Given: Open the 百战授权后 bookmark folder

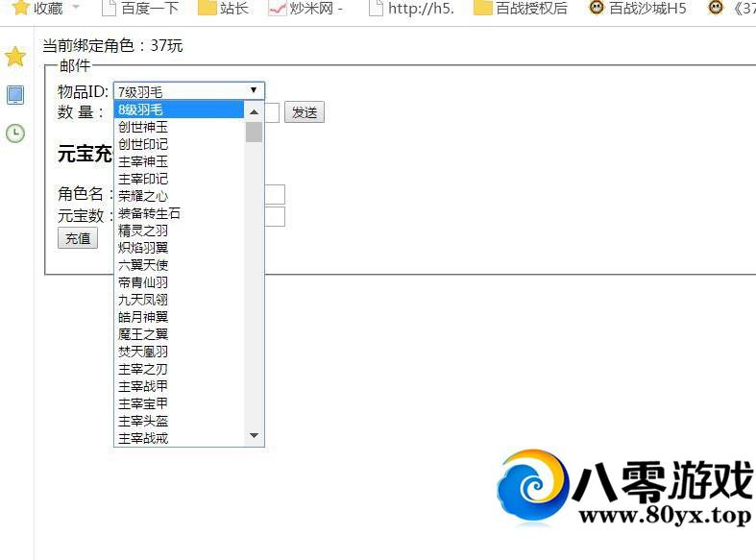Looking at the screenshot, I should 520,9.
